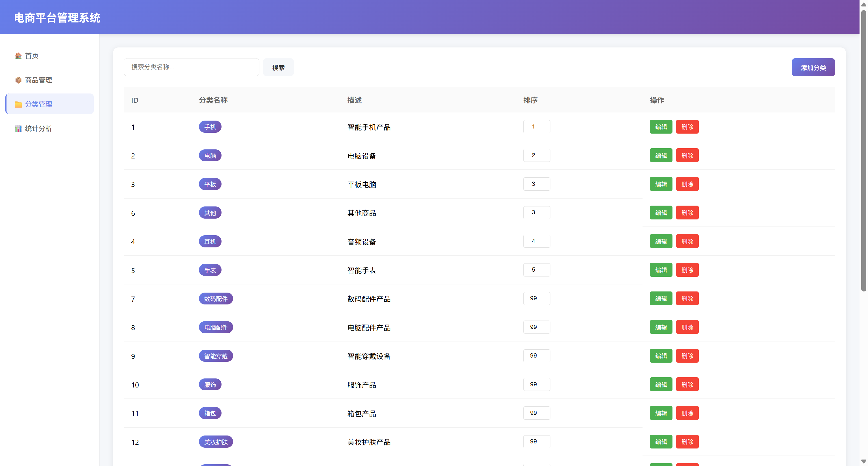Click the 智能手机产品 description
The height and width of the screenshot is (466, 868).
369,127
